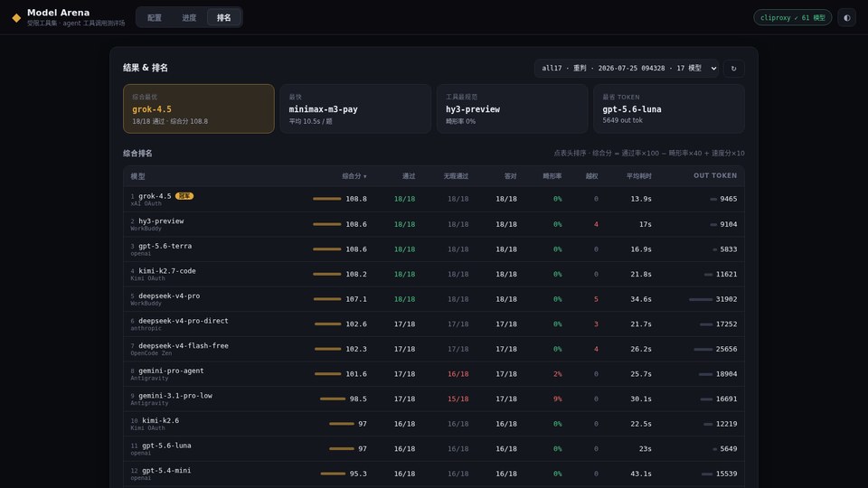Select the gpt-5.6-terra row name

click(x=165, y=246)
